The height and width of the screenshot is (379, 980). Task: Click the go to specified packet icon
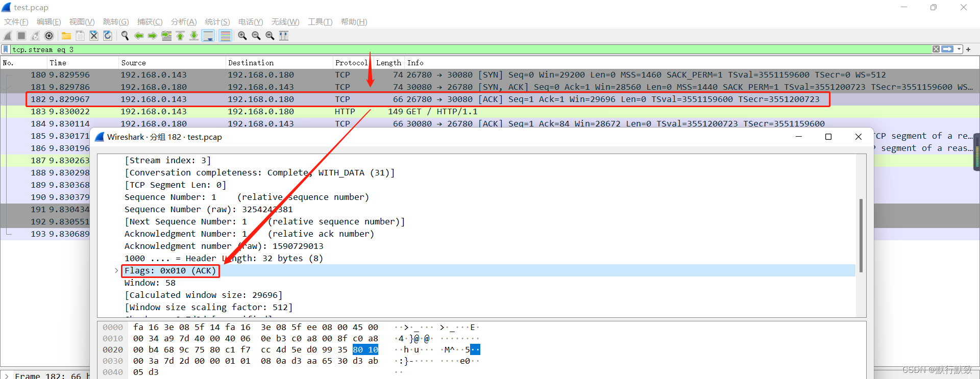tap(166, 36)
